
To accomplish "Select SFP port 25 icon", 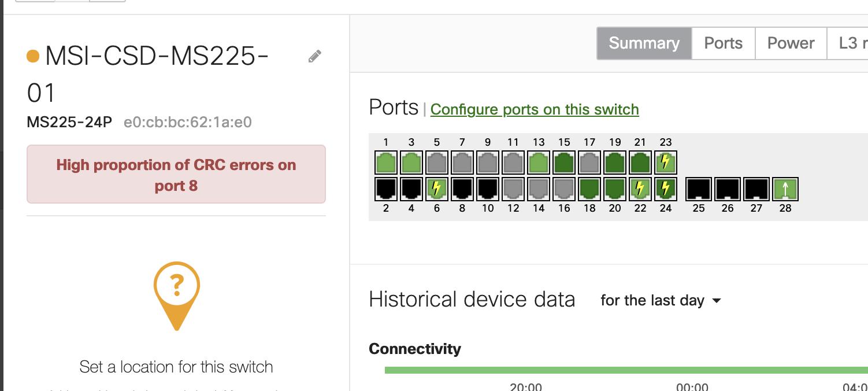I will (x=699, y=189).
